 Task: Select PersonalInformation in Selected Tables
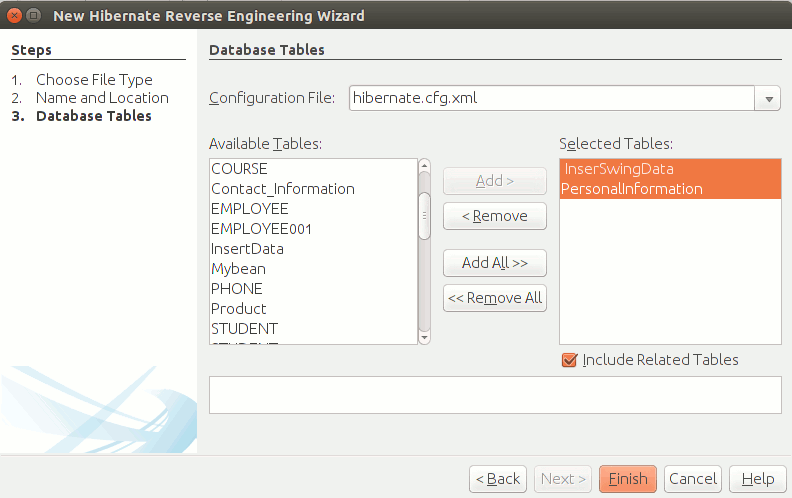[632, 189]
